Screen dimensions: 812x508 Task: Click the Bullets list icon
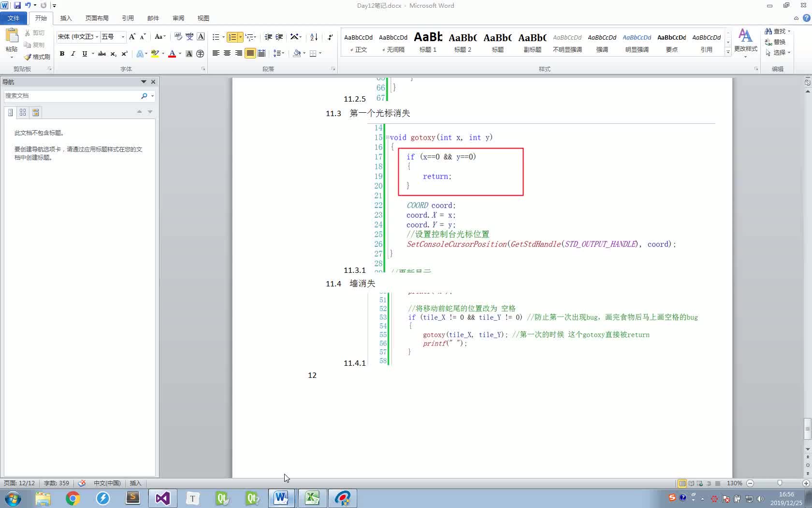pyautogui.click(x=216, y=37)
